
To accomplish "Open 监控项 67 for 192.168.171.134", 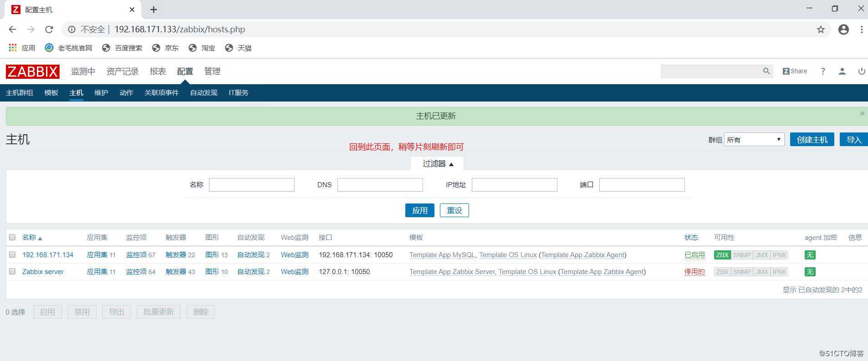I will [136, 255].
